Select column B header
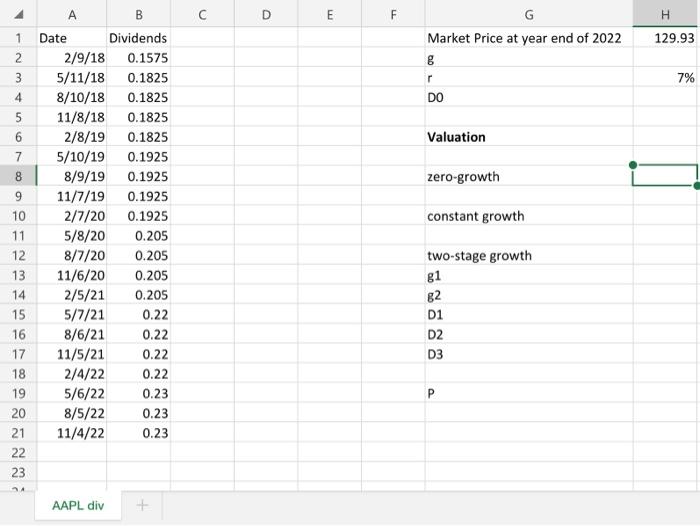 tap(139, 14)
